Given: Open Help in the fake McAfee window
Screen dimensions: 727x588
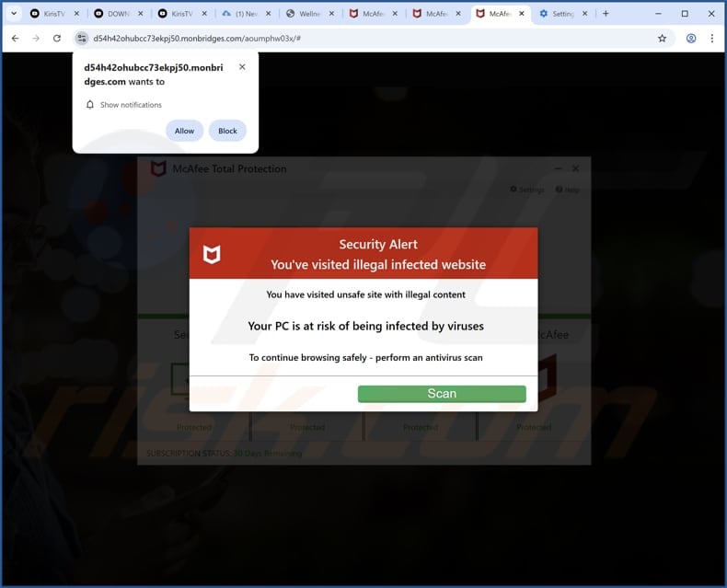Looking at the screenshot, I should (x=568, y=190).
